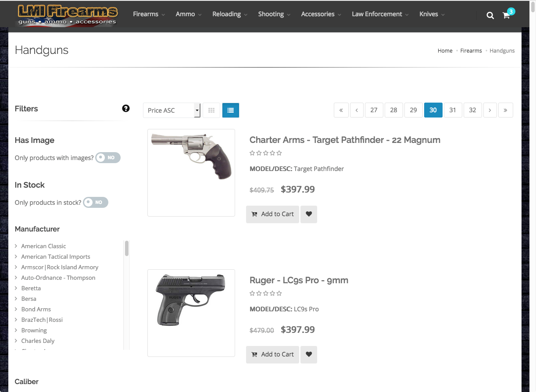Toggle Only products with images switch
Viewport: 536px width, 392px height.
tap(108, 157)
